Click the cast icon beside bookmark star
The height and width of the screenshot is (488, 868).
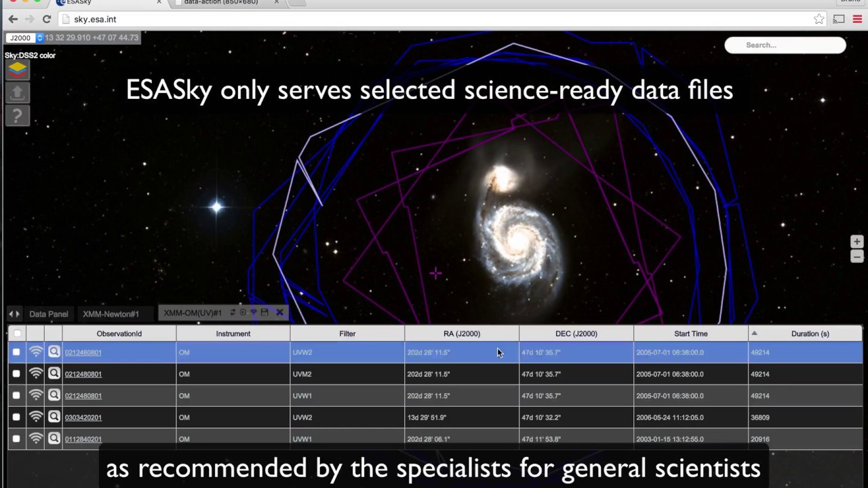click(x=839, y=20)
